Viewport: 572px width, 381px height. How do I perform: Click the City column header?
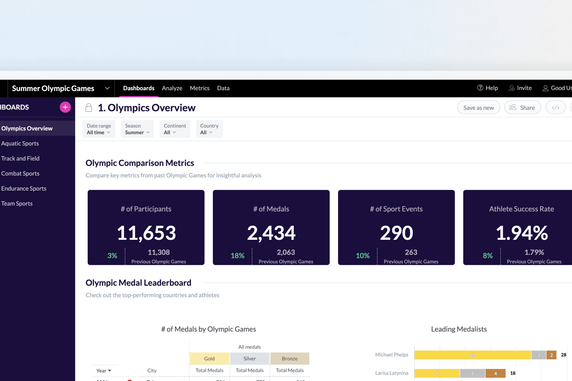[152, 370]
